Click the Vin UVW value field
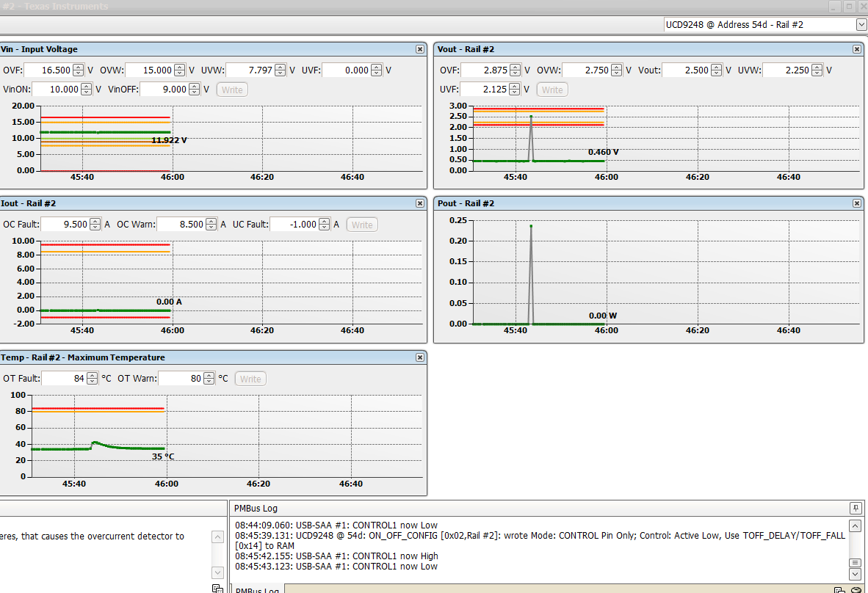 [x=250, y=70]
